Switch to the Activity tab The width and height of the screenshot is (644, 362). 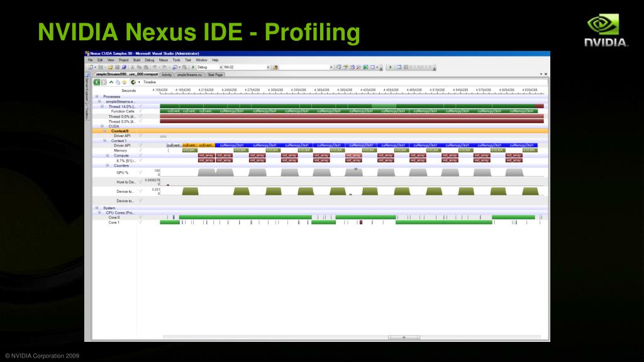[x=167, y=75]
